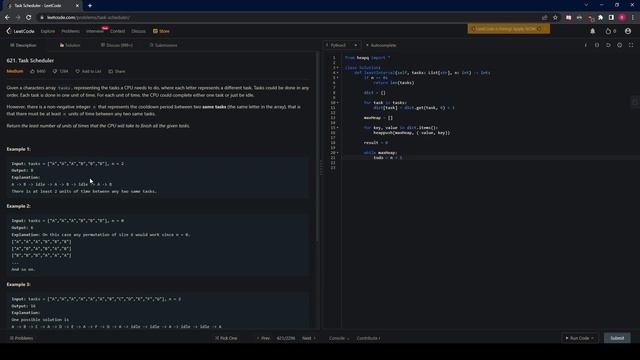Open the Contribute dropdown

[x=369, y=338]
